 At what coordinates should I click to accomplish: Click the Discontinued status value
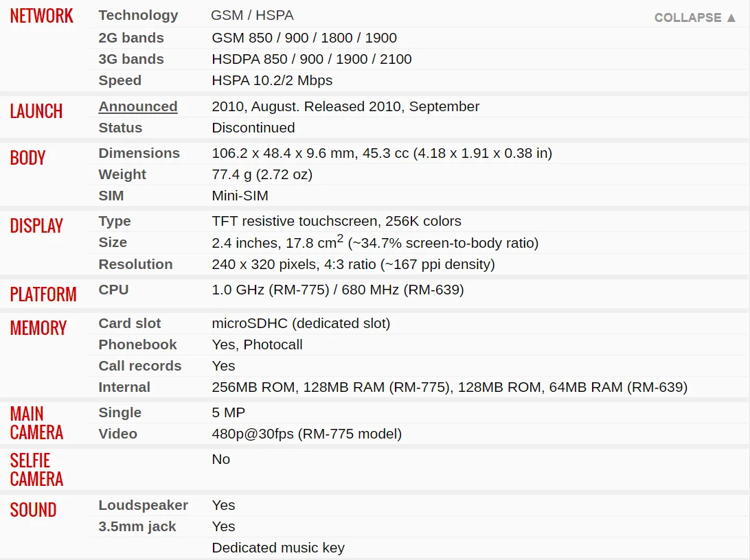tap(253, 128)
